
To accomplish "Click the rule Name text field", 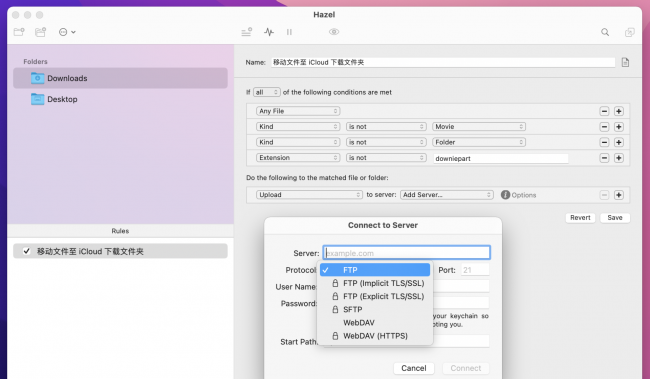I will click(443, 62).
